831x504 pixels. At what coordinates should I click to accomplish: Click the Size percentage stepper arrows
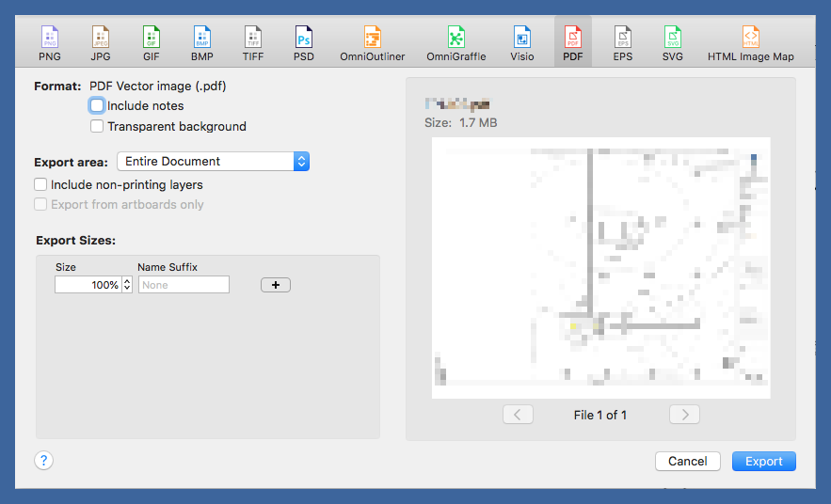point(127,285)
